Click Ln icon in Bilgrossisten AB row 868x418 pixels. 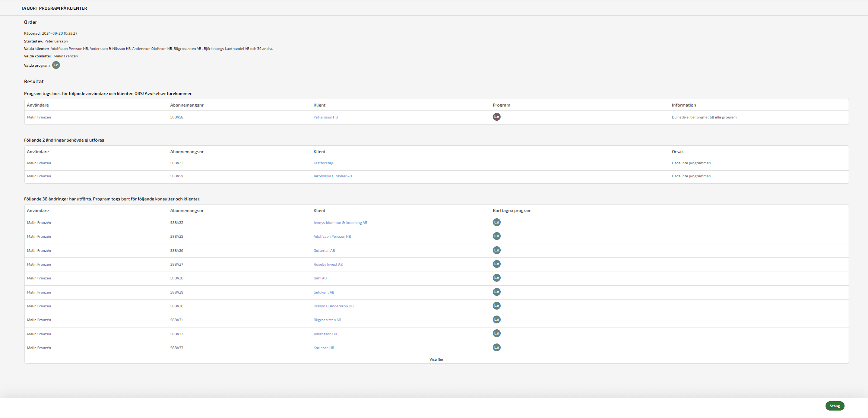(497, 319)
